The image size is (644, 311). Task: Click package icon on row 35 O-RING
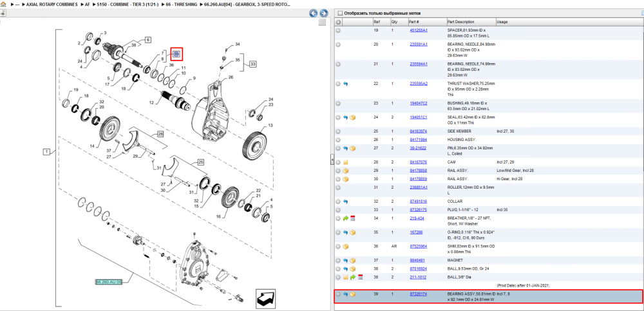point(352,232)
